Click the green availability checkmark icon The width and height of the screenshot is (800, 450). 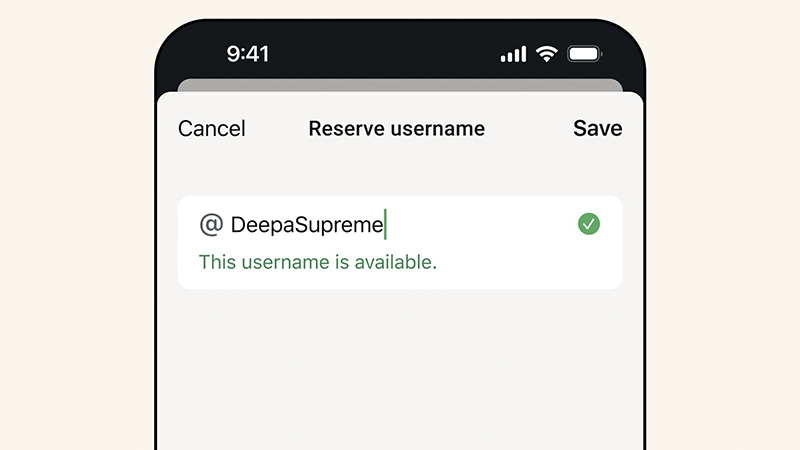588,224
